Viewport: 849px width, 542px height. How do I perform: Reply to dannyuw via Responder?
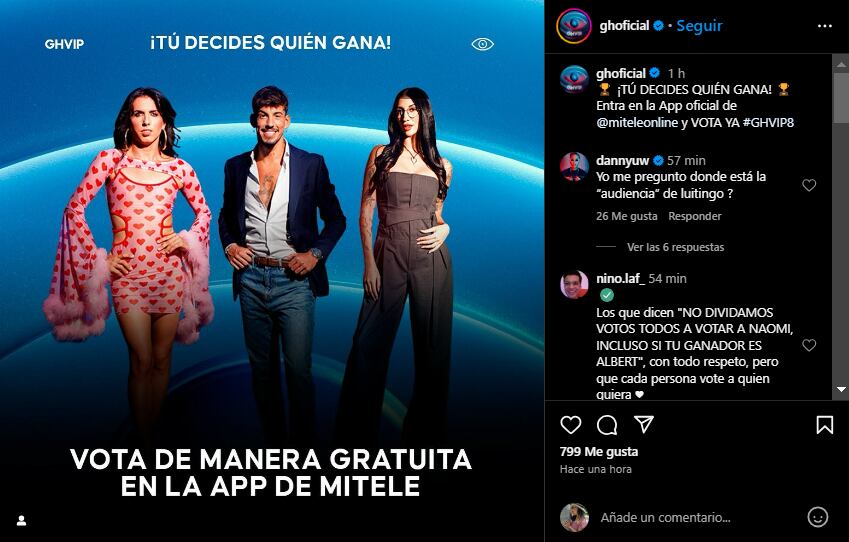[695, 216]
